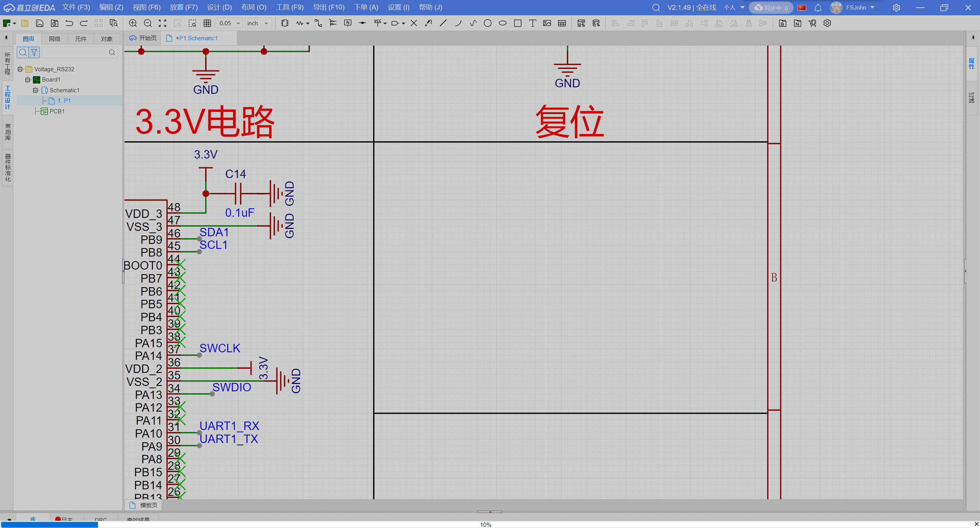
Task: Collapse the Voltage_RS232 project tree node
Action: point(20,69)
